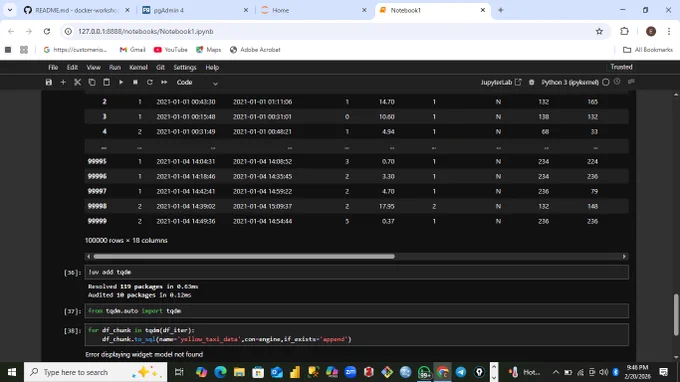Open File Explorer from the taskbar

239,372
